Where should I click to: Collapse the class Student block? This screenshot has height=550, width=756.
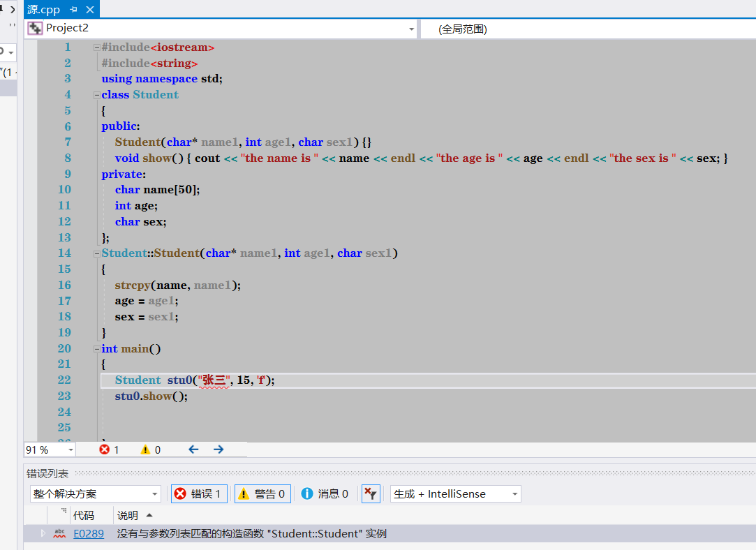pyautogui.click(x=96, y=96)
